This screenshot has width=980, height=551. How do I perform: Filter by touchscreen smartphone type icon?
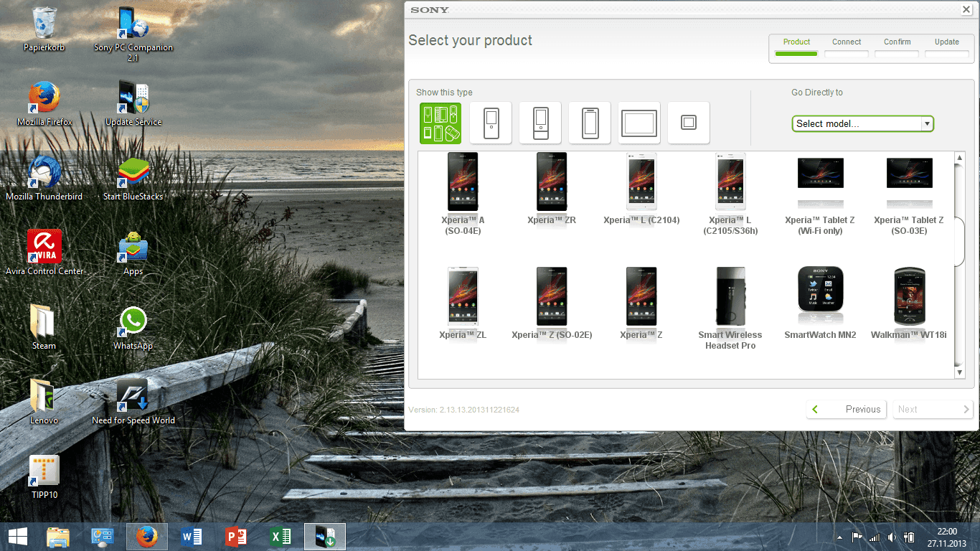pos(590,123)
